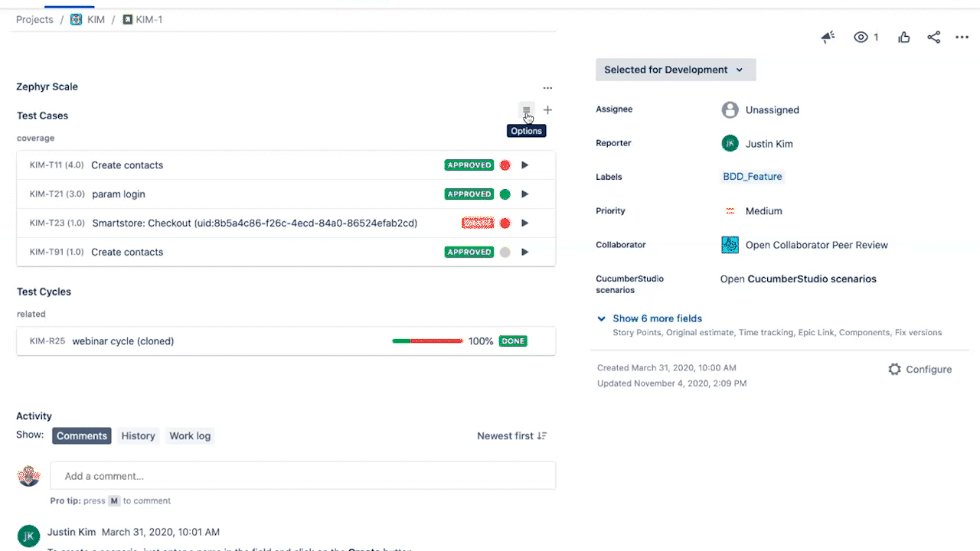Open KIM-T11 Create contacts test case
This screenshot has height=551, width=980.
[127, 165]
